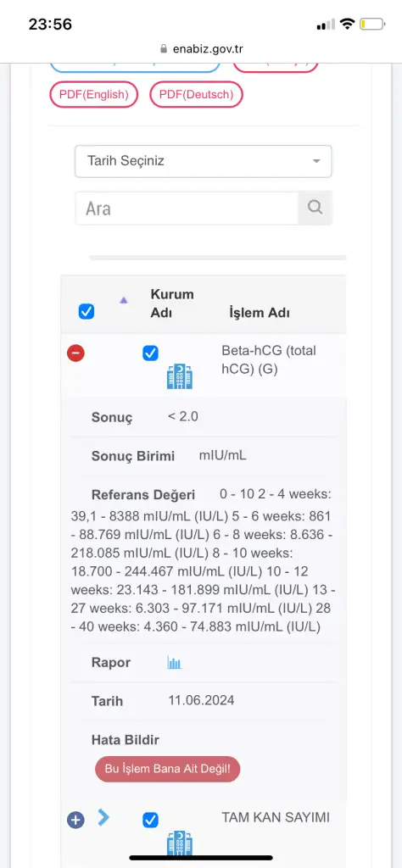Click the sort triangle in table header
This screenshot has height=868, width=402.
124,300
